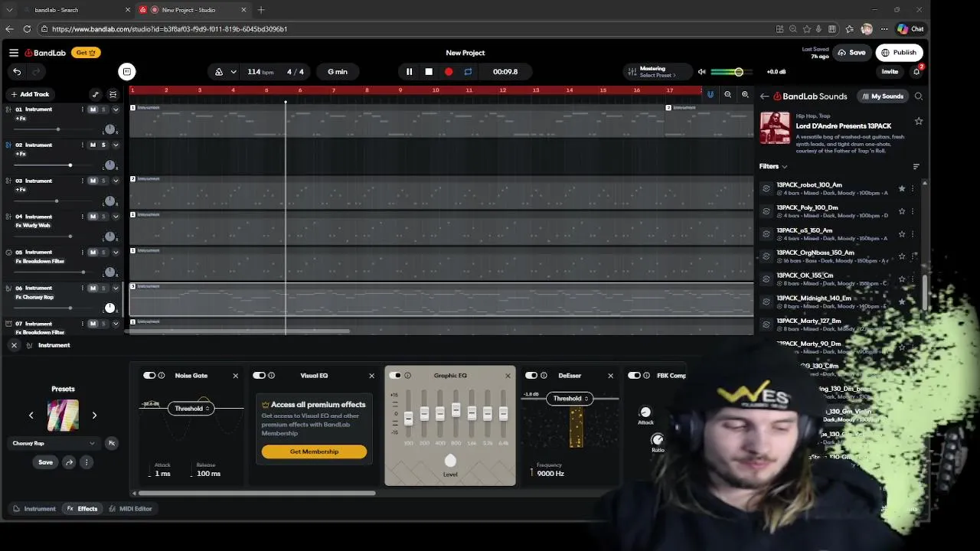Mute track 06 Instrument
This screenshot has width=980, height=551.
93,289
